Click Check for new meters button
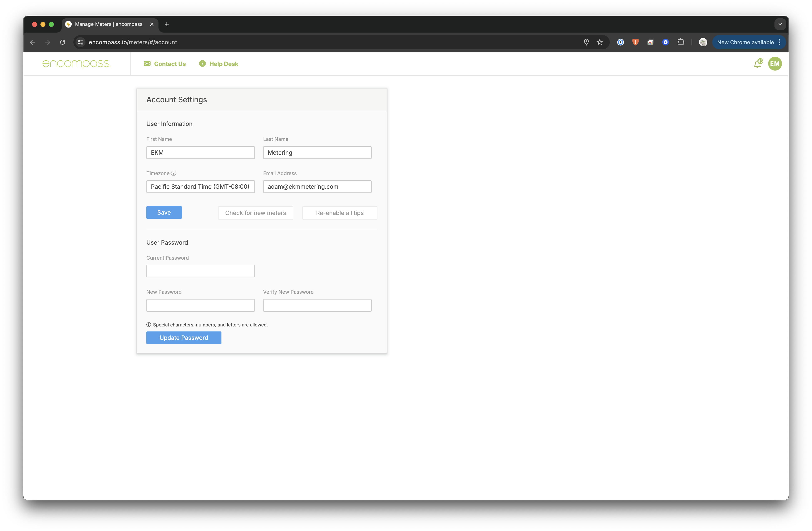The image size is (812, 531). [x=255, y=213]
